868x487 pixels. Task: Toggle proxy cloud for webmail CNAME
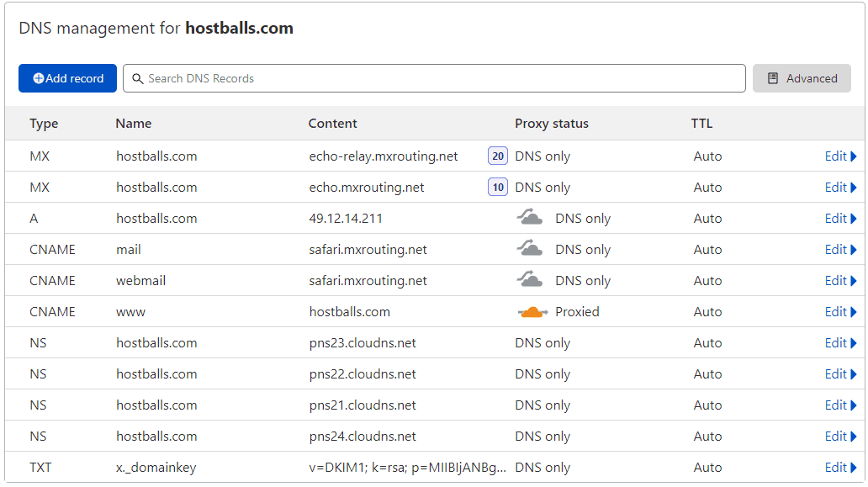click(529, 280)
